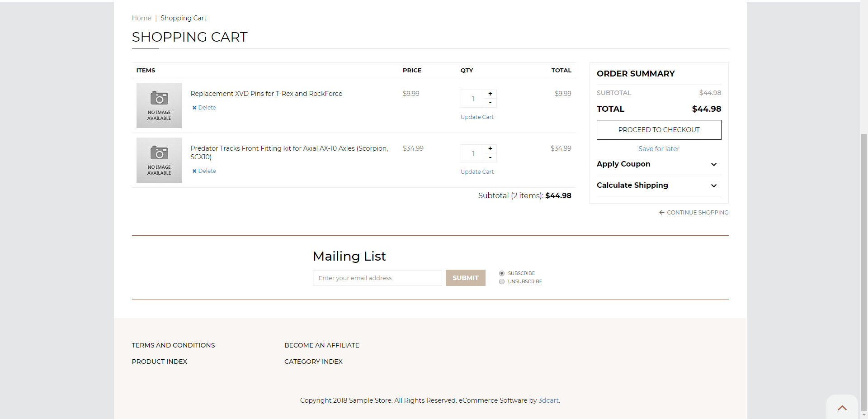Decrease quantity of Predator Tracks kit
Screen dimensions: 868x419
click(490, 158)
